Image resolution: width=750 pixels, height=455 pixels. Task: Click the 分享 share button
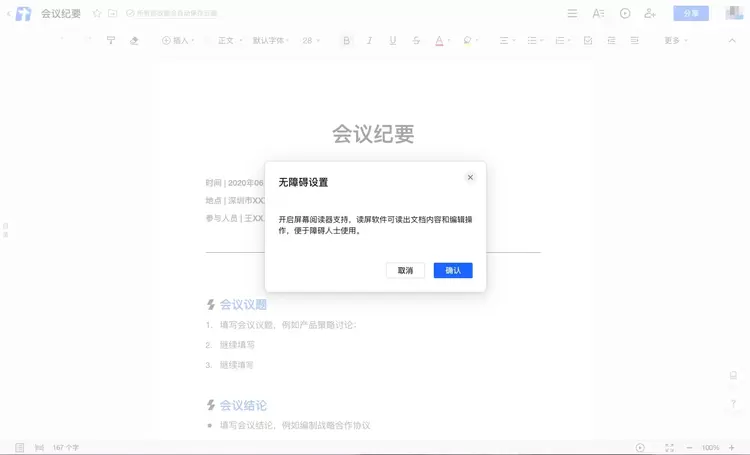pyautogui.click(x=691, y=14)
